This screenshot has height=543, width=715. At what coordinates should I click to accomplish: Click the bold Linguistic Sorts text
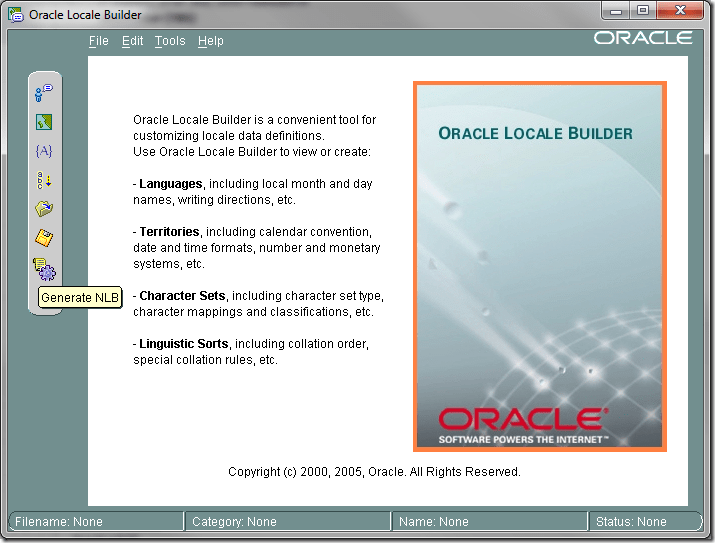pyautogui.click(x=184, y=344)
